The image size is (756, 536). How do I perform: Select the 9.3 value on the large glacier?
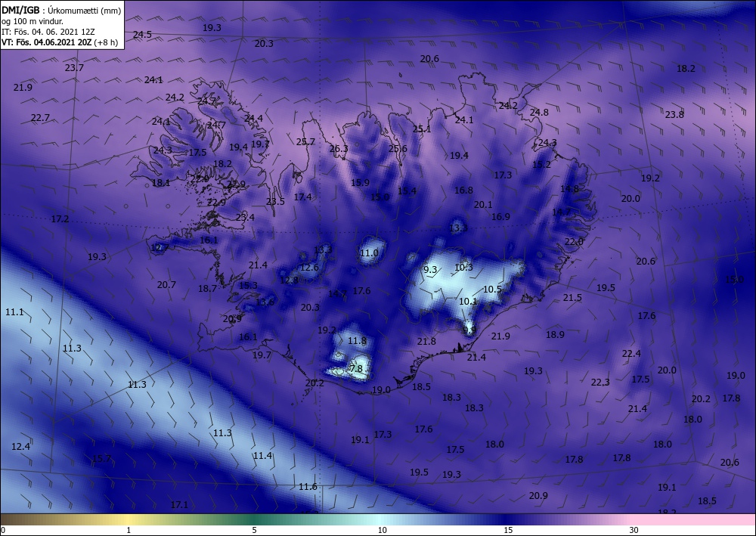[430, 269]
